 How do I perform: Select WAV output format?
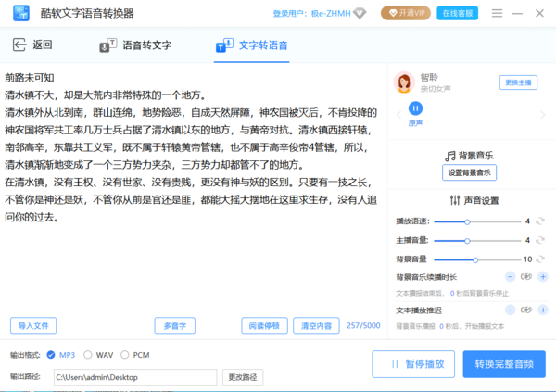[x=88, y=355]
